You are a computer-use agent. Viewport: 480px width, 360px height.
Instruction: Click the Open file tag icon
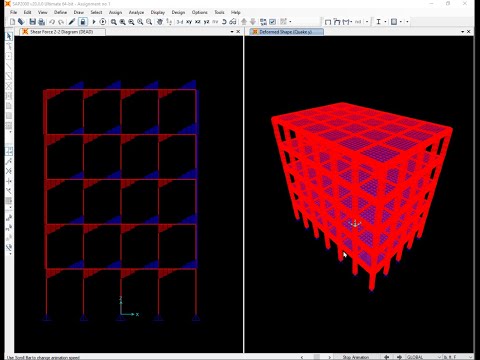pos(21,22)
